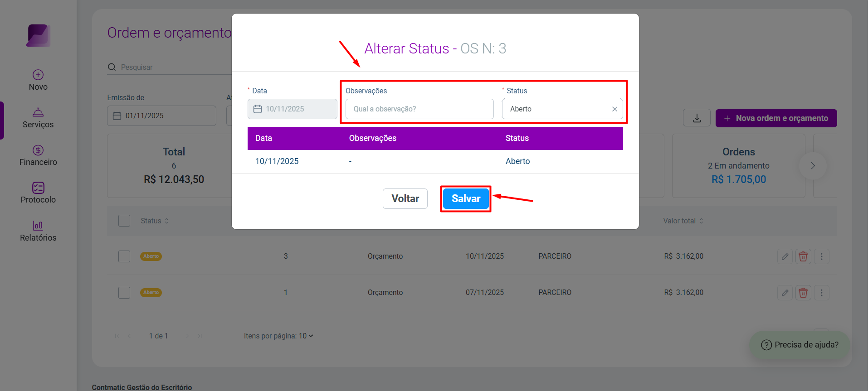Click Aberto badge on order 3

click(151, 256)
